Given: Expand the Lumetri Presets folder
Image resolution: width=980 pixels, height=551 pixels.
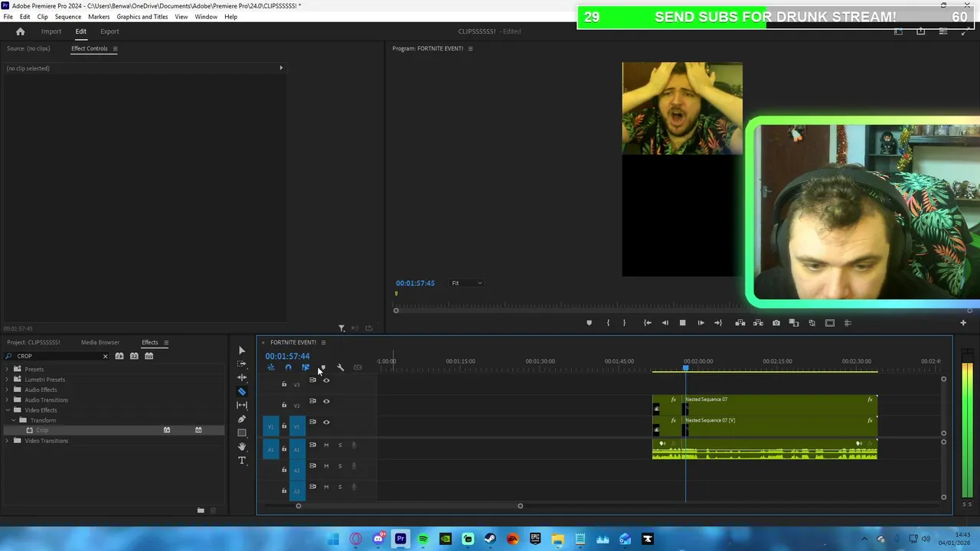Looking at the screenshot, I should 8,380.
